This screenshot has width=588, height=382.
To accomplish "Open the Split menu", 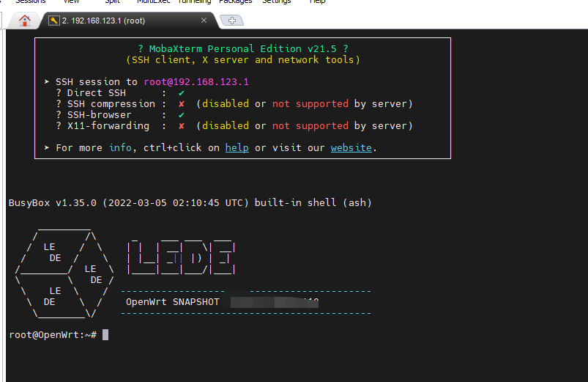I will pos(112,1).
